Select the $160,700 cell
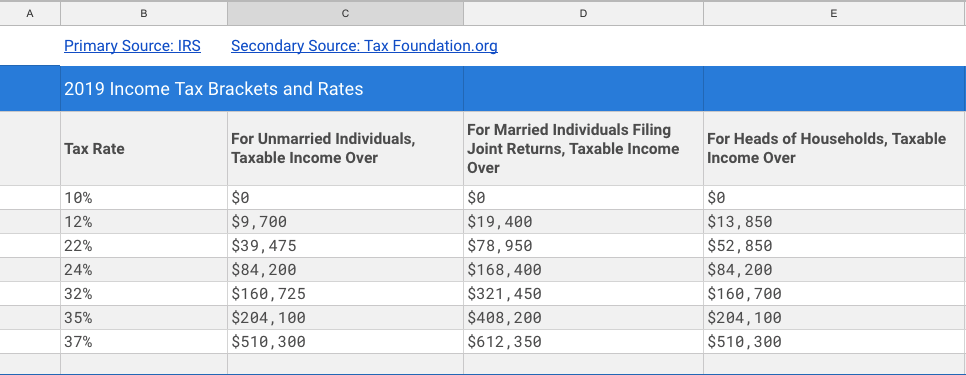Viewport: 966px width, 375px height. (834, 294)
